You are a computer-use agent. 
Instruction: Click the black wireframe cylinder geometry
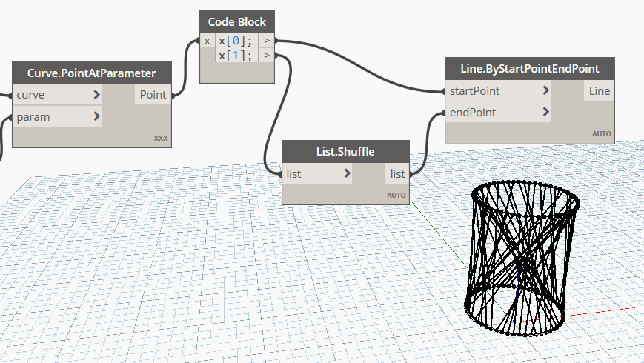coord(523,259)
